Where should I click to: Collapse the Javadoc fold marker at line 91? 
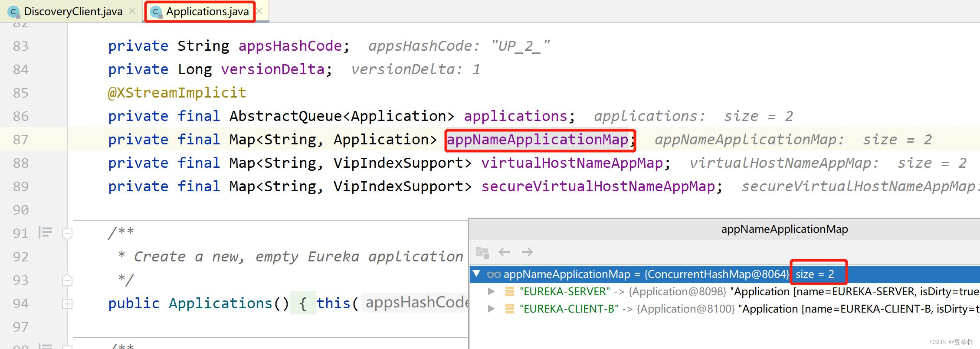(x=67, y=234)
